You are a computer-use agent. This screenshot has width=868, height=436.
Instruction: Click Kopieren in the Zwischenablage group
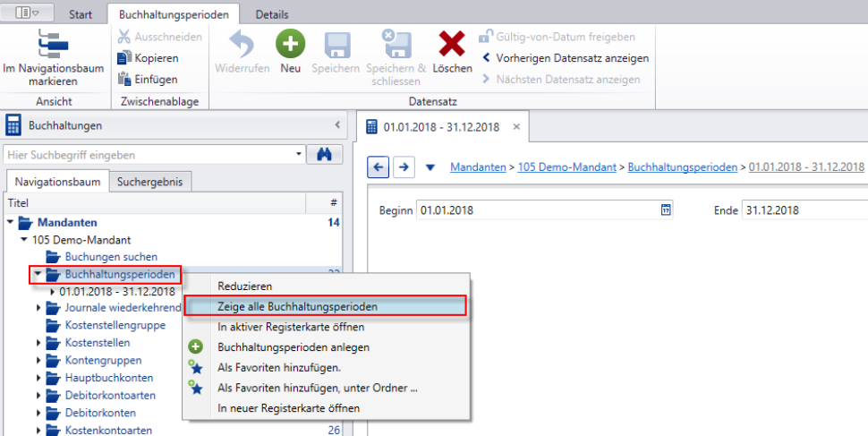(x=149, y=58)
